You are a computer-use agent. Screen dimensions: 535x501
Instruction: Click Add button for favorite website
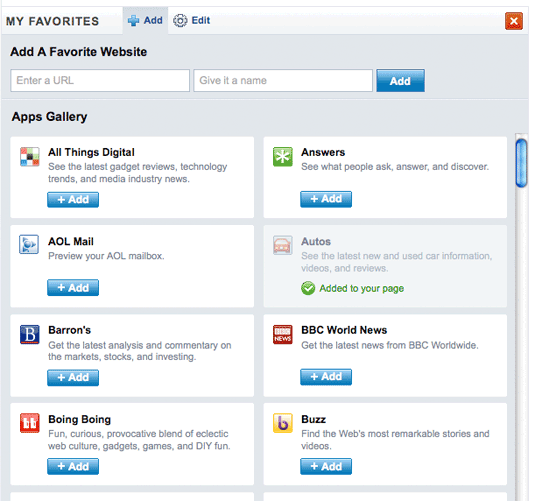(401, 81)
